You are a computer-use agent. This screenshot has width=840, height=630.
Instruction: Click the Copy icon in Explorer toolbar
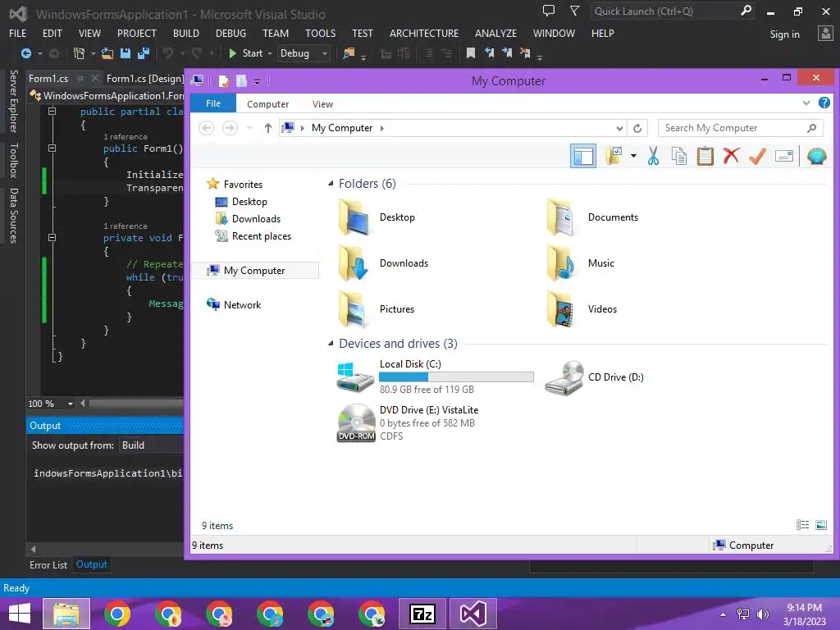coord(678,156)
